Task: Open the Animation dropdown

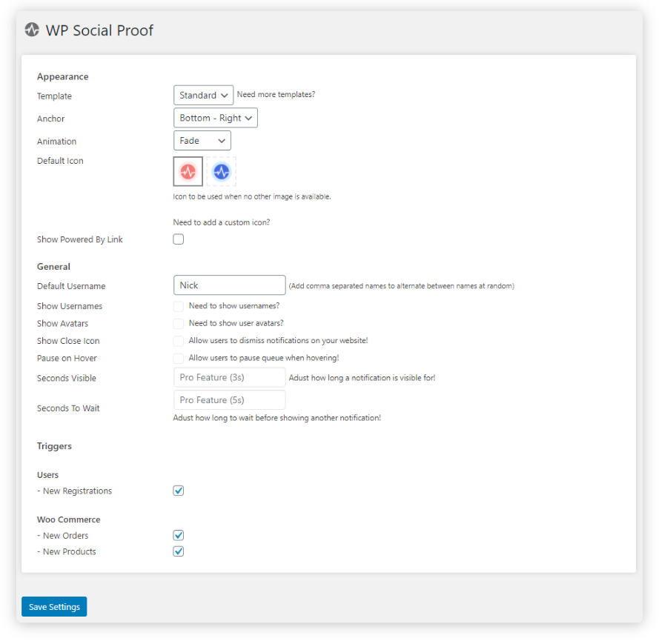Action: click(202, 140)
